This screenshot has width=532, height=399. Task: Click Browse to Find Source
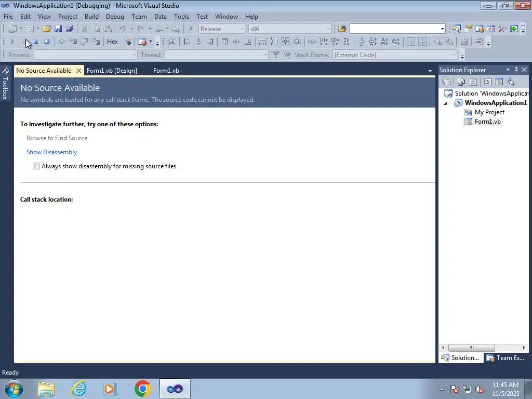[57, 138]
